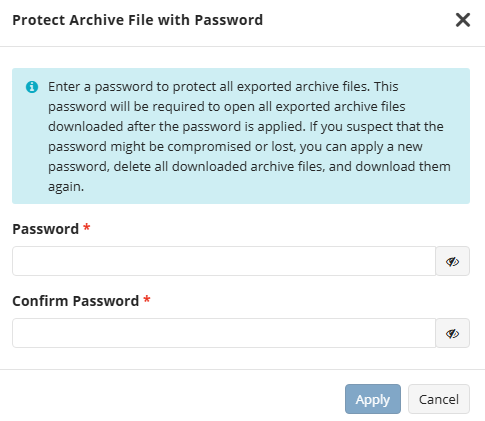Click the informational message about exported archives
This screenshot has width=485, height=421.
pos(249,136)
